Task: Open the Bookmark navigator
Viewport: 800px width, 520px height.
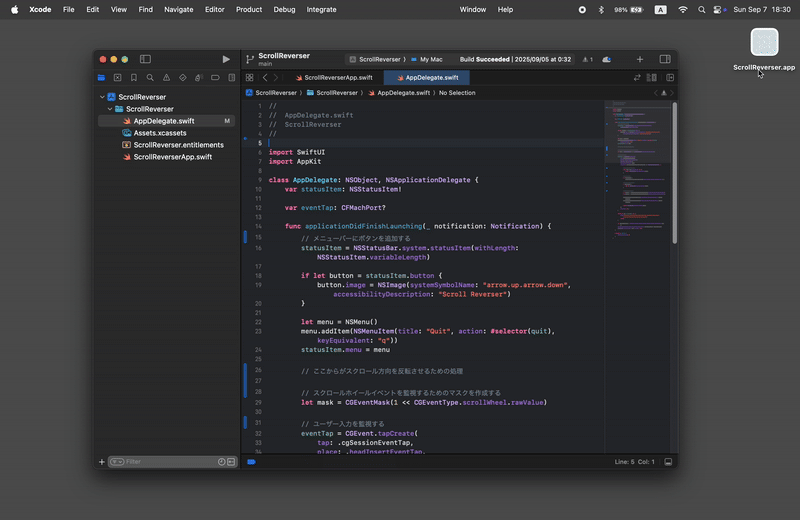Action: 134,78
